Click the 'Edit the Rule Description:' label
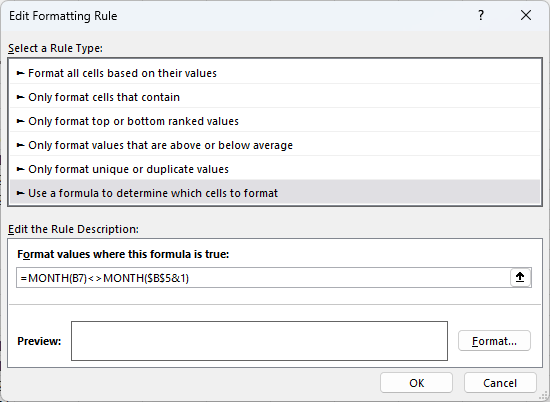550x402 pixels. point(73,229)
